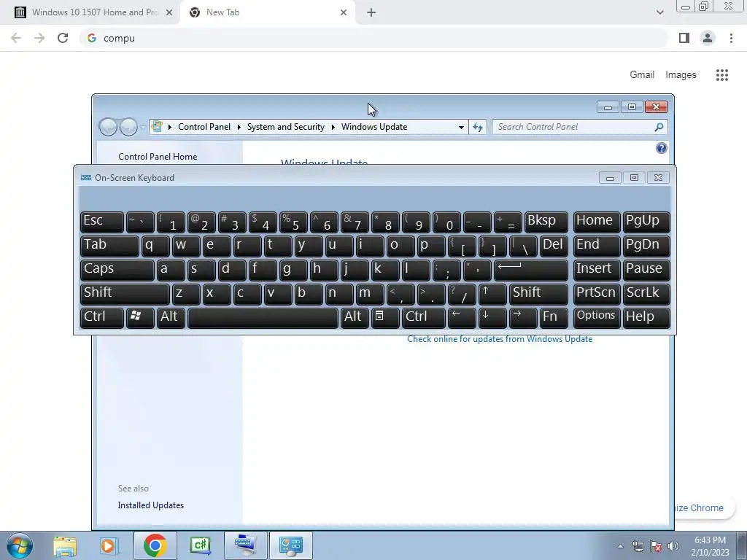
Task: Click PrtScn key on On-Screen Keyboard
Action: 597,294
